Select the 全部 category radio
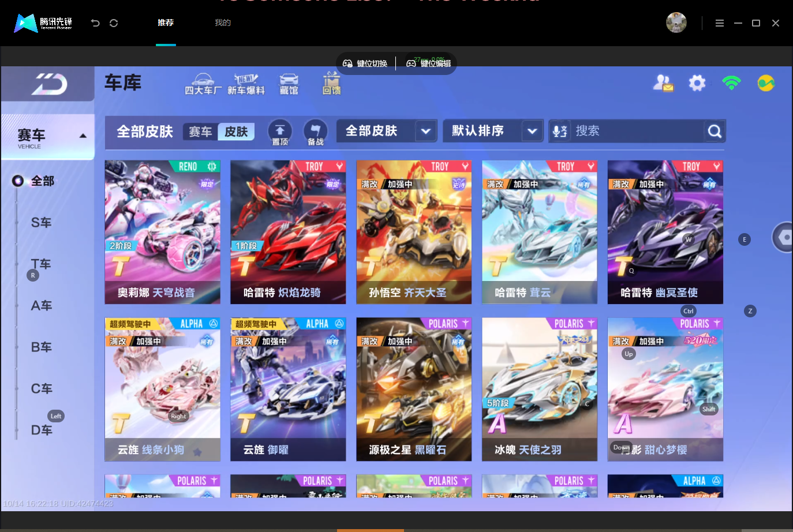793x532 pixels. click(x=18, y=181)
